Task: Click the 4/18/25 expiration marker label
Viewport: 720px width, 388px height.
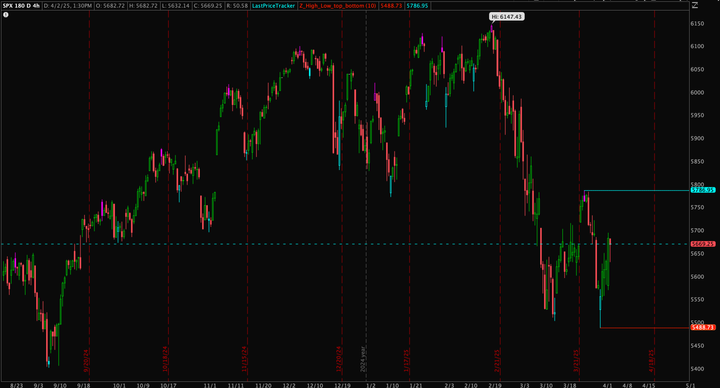Action: [x=651, y=360]
